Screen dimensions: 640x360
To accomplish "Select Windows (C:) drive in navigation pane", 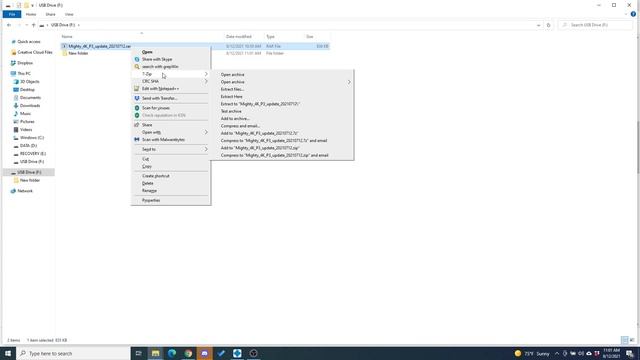I will pos(31,138).
